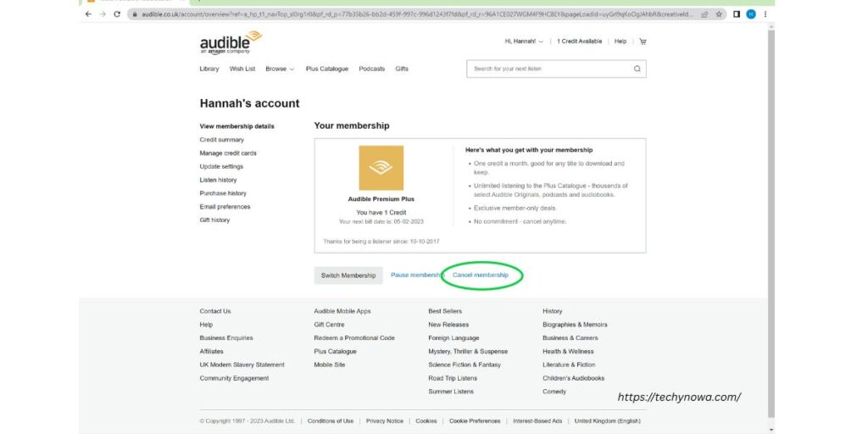
Task: Click the Switch Membership button
Action: click(348, 275)
